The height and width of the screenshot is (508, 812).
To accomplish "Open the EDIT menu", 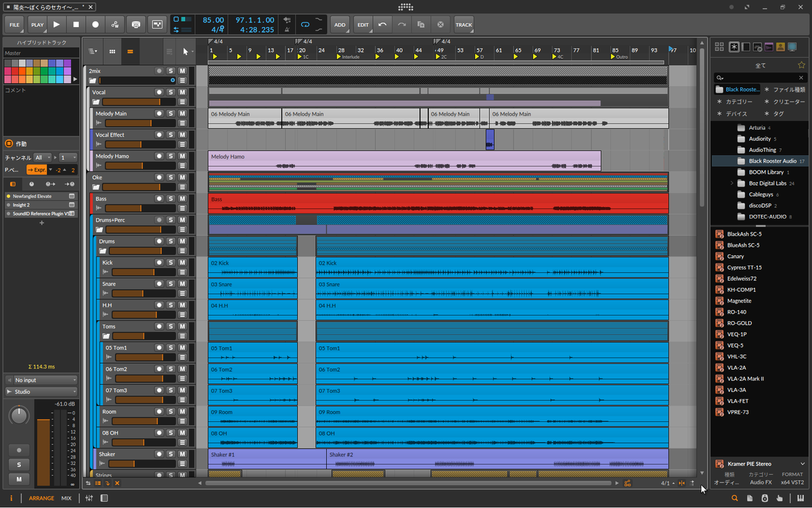I will 363,24.
